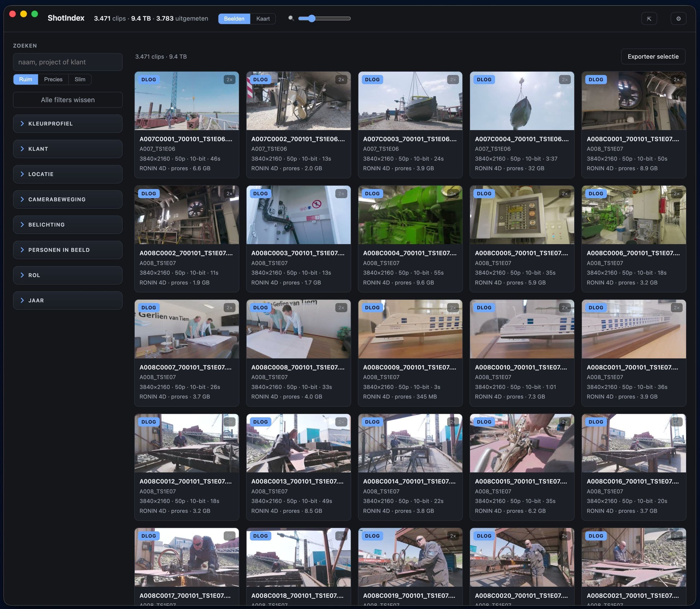
Task: Click '3840×2160 · 50p · 10-bit · 3:37' text
Action: (516, 159)
